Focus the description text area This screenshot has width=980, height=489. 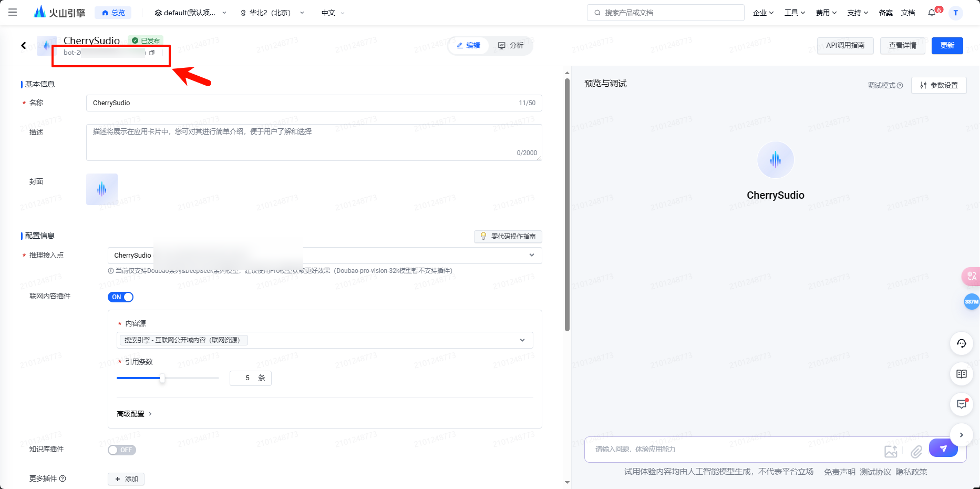[314, 142]
